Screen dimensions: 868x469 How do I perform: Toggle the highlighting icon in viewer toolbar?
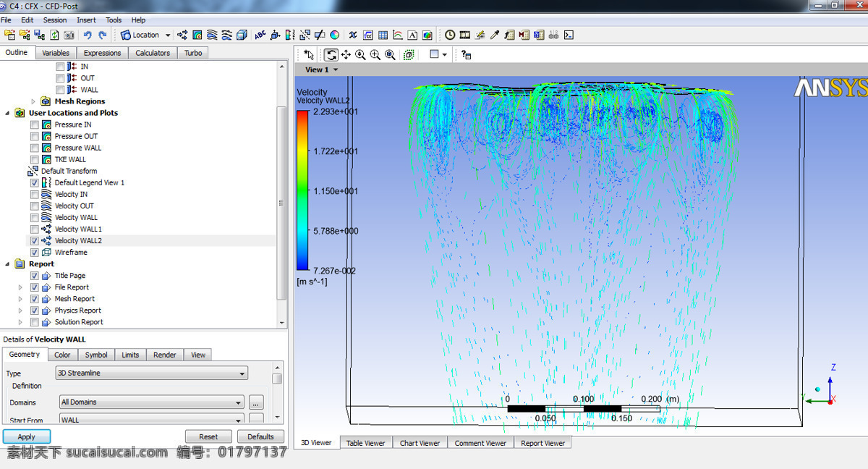point(409,54)
